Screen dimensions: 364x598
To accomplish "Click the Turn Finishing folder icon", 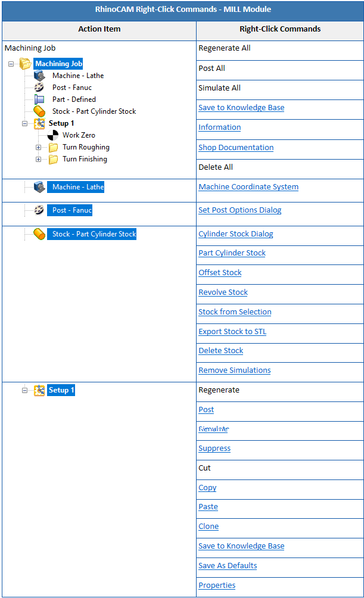I will 53,159.
